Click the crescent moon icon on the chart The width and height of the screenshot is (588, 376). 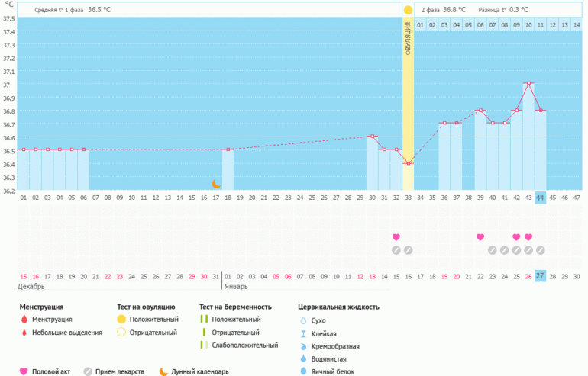pyautogui.click(x=216, y=184)
